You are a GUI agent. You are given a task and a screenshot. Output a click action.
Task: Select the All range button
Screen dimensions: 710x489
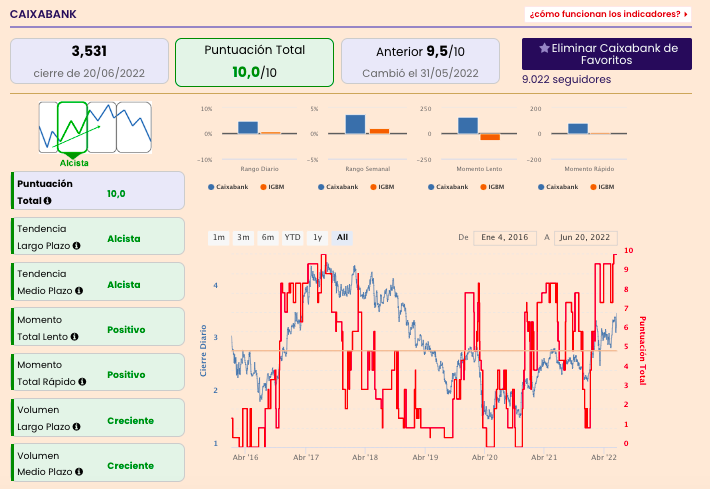342,238
